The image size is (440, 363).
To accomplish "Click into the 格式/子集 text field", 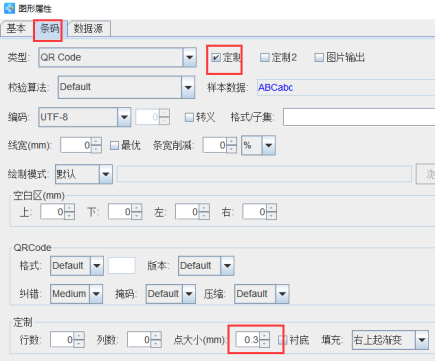I will (x=359, y=117).
